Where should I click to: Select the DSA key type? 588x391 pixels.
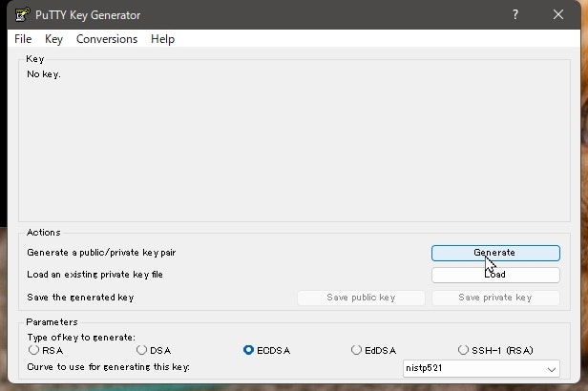pos(154,351)
